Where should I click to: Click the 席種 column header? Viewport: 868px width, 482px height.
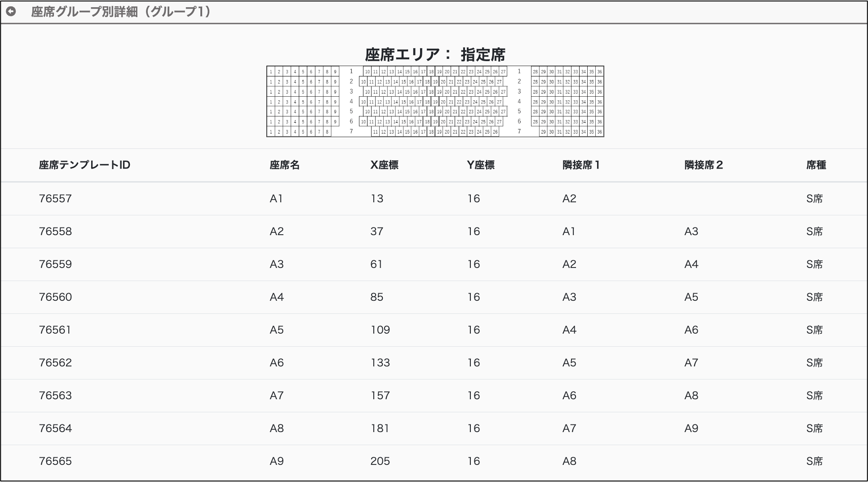(x=816, y=165)
